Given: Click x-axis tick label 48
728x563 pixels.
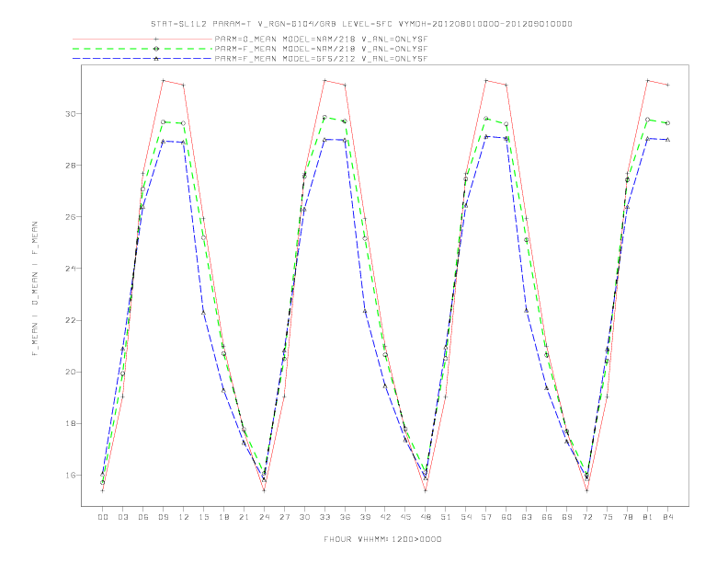Looking at the screenshot, I should pos(426,517).
